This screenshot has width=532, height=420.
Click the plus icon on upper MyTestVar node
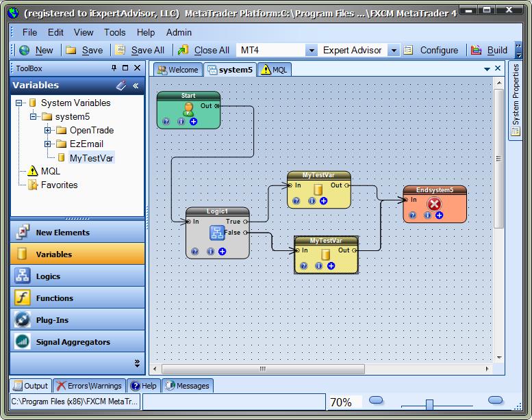[324, 200]
